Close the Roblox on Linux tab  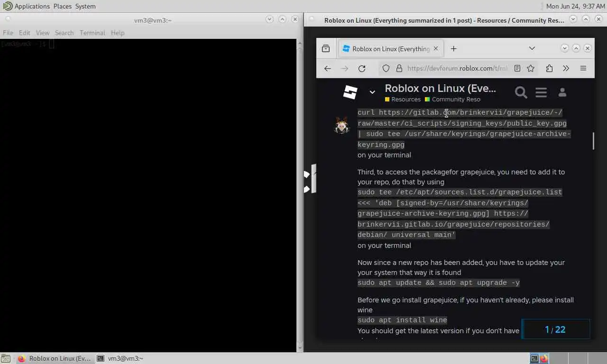point(436,48)
